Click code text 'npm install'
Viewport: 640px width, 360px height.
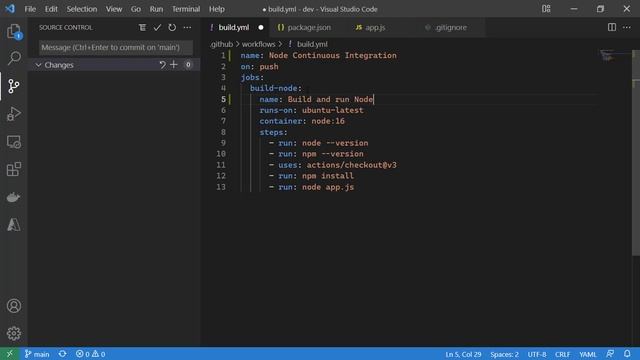click(328, 176)
